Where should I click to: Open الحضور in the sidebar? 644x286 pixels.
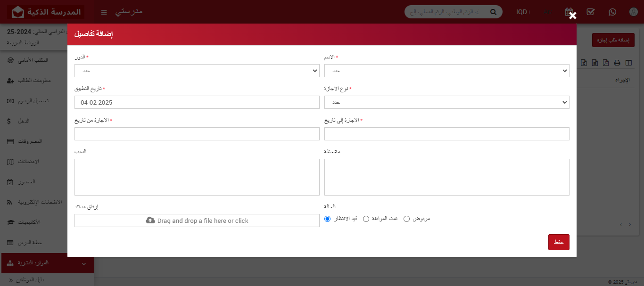pos(47,182)
